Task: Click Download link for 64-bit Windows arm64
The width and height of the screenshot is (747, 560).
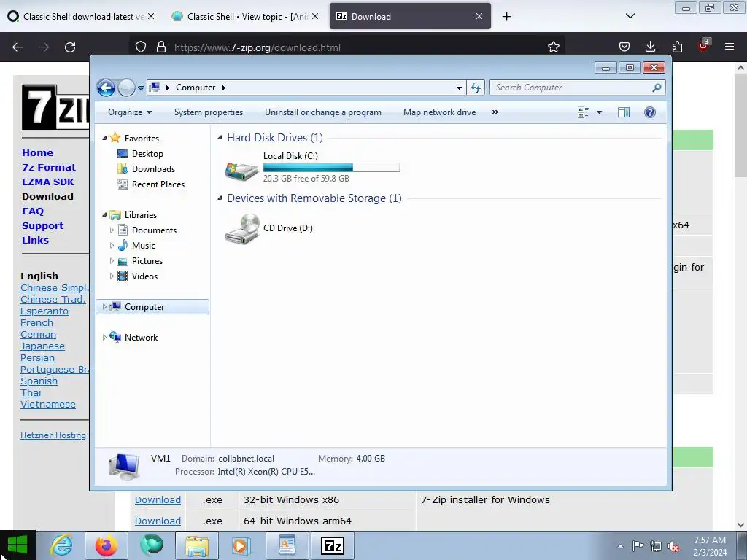Action: coord(158,521)
